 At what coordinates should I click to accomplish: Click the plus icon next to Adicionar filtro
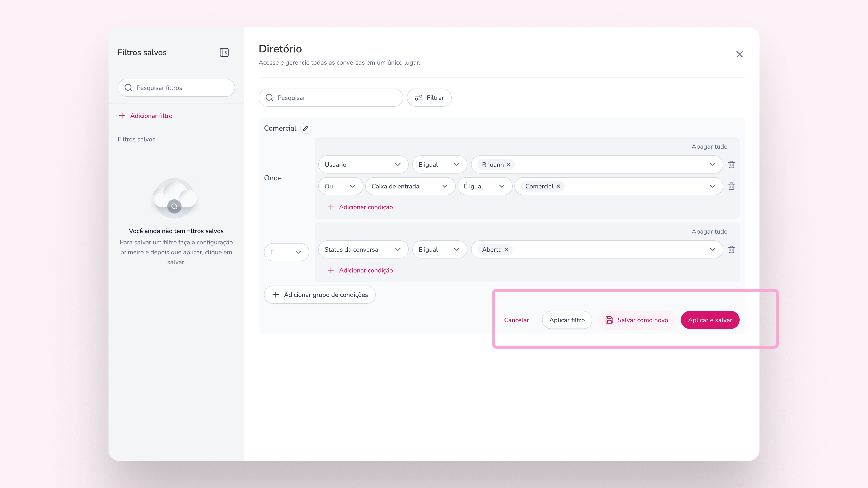122,116
